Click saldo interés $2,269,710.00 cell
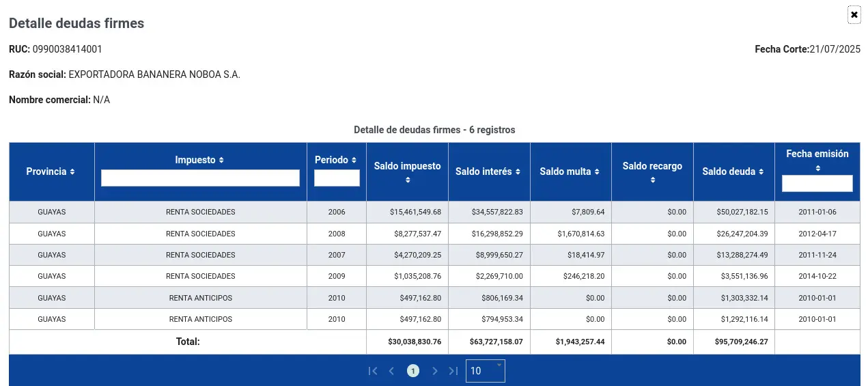The width and height of the screenshot is (868, 386). (x=489, y=276)
